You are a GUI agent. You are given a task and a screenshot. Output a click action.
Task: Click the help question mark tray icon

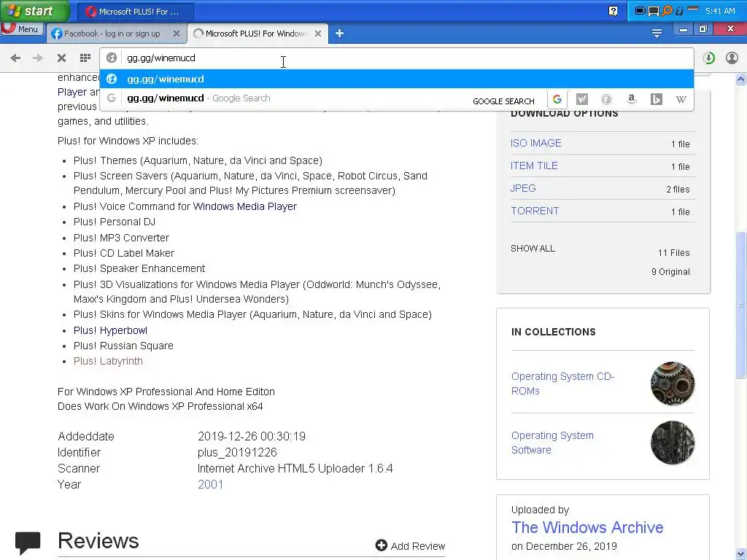point(613,11)
